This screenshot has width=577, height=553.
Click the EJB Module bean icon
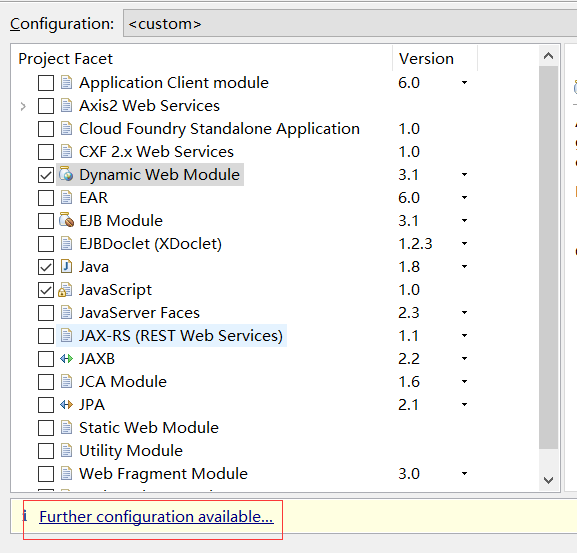(x=66, y=220)
